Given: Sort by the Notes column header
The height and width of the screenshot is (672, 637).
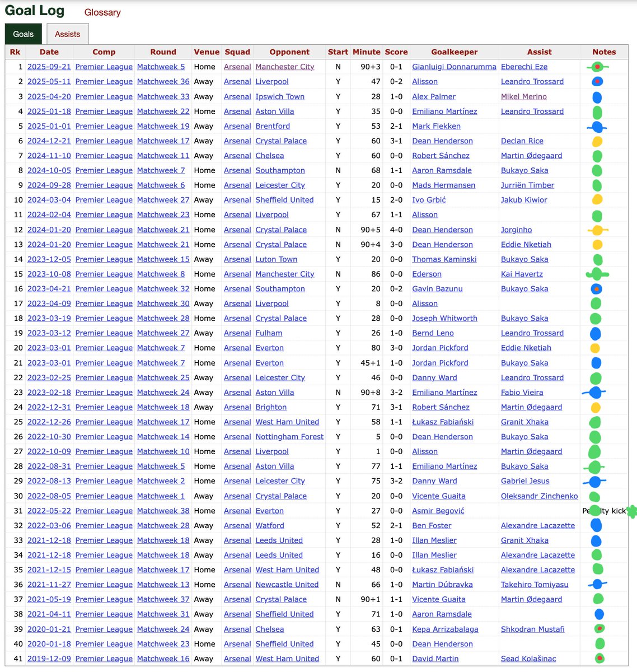Looking at the screenshot, I should [x=604, y=52].
